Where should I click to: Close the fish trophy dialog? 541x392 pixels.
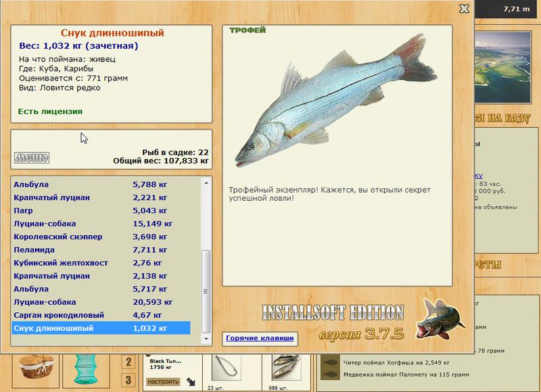point(465,9)
